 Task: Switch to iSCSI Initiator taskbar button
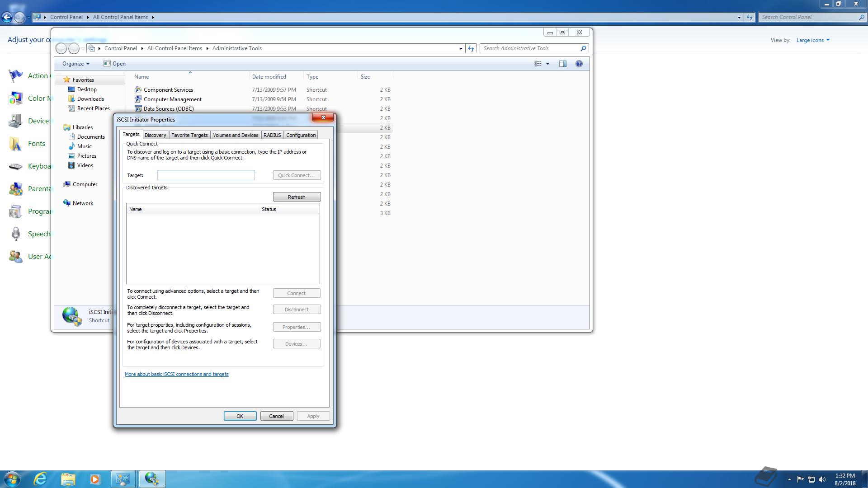(152, 479)
